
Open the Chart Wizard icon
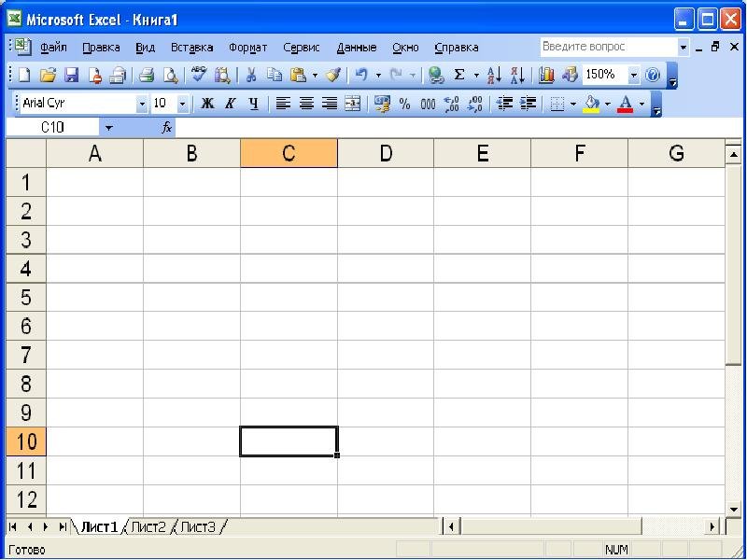(547, 76)
